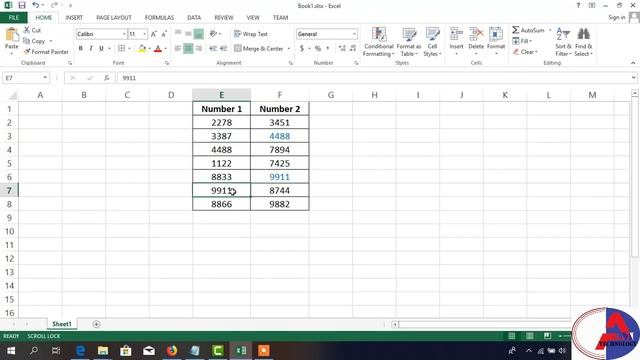This screenshot has width=640, height=360.
Task: Open Calibri font name dropdown
Action: pos(124,34)
